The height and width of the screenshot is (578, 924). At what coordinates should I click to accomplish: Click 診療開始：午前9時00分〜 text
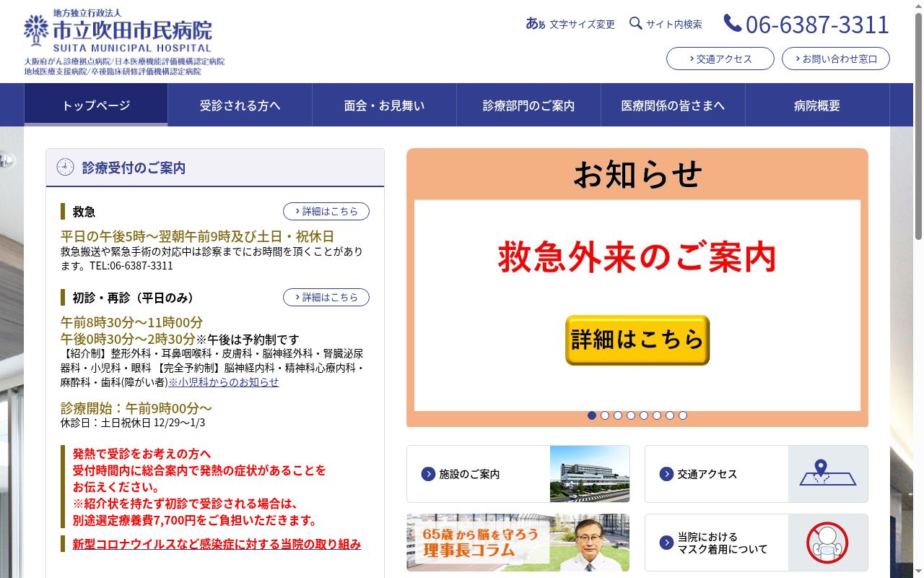(136, 407)
